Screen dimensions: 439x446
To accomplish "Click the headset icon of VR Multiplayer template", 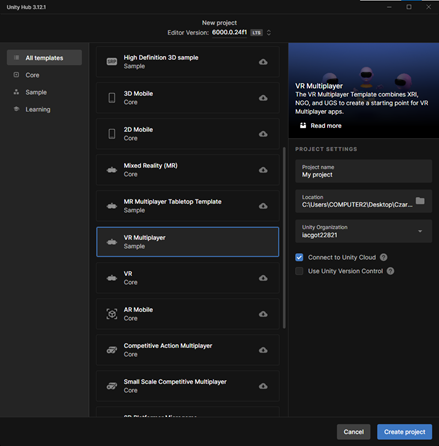I will (112, 242).
